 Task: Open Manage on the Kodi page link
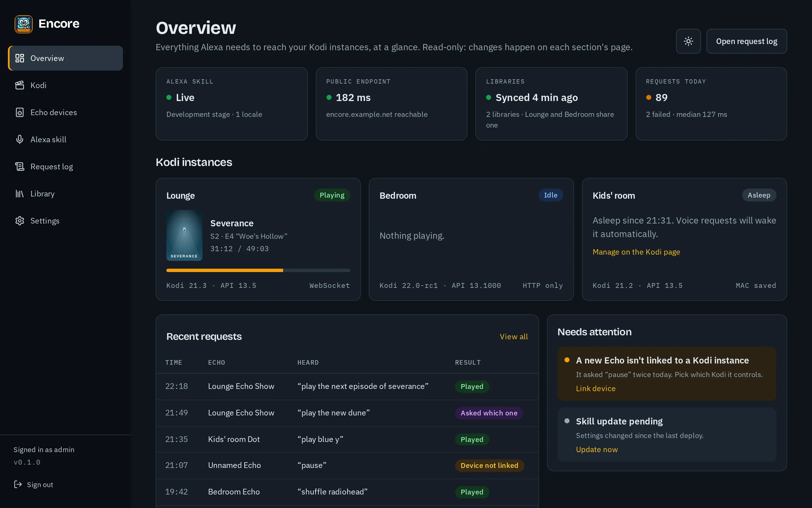pyautogui.click(x=636, y=252)
